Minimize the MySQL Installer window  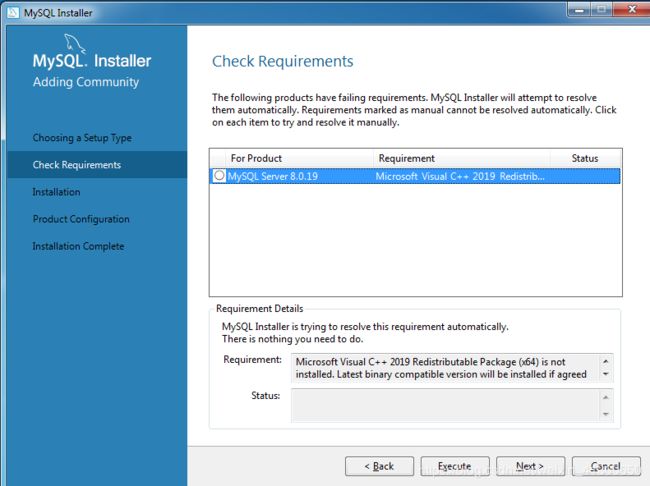click(x=579, y=9)
